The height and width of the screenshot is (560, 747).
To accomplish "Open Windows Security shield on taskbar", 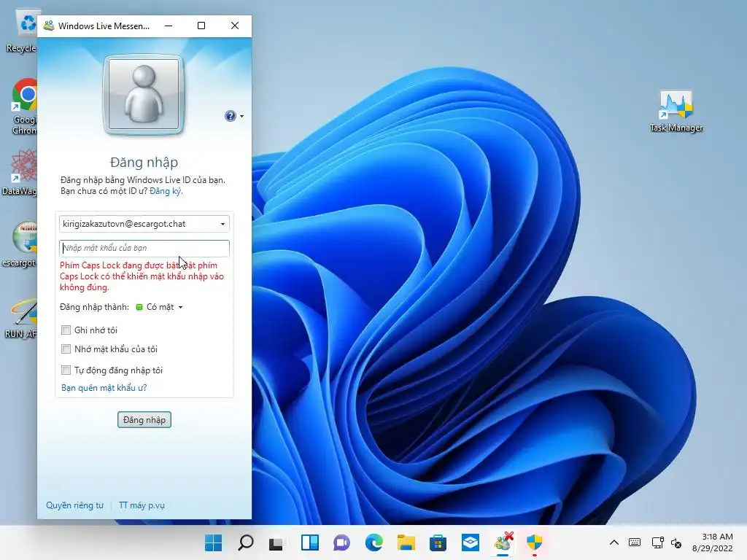I will [535, 542].
